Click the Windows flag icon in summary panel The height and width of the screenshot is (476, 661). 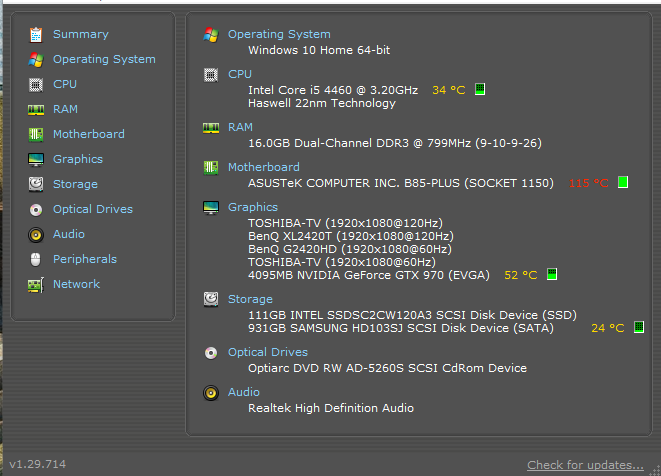(x=211, y=35)
